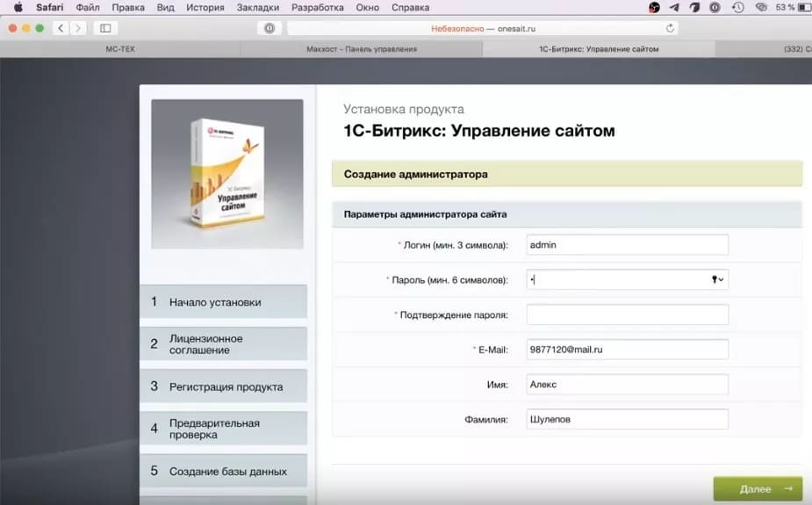Click the E-Mail field
Viewport: 812px width, 505px height.
[627, 350]
